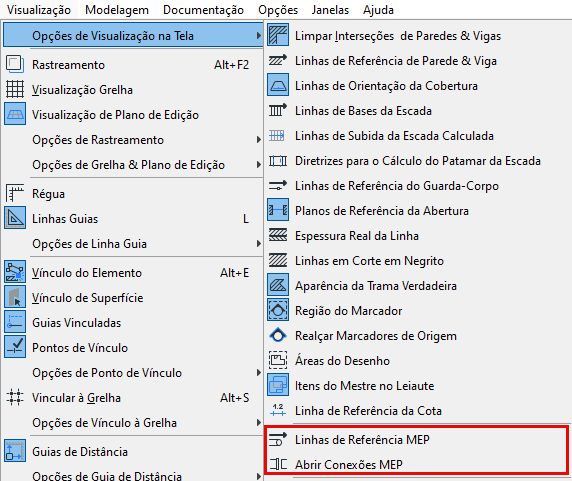The image size is (572, 481).
Task: Click the Linhas Guias triangle icon
Action: [x=15, y=218]
